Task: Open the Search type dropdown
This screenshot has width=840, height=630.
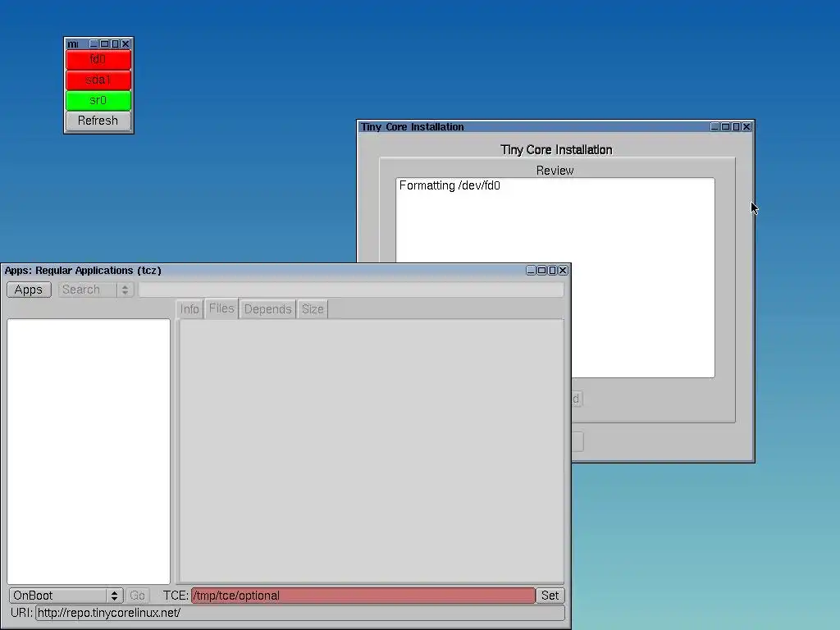Action: [95, 290]
